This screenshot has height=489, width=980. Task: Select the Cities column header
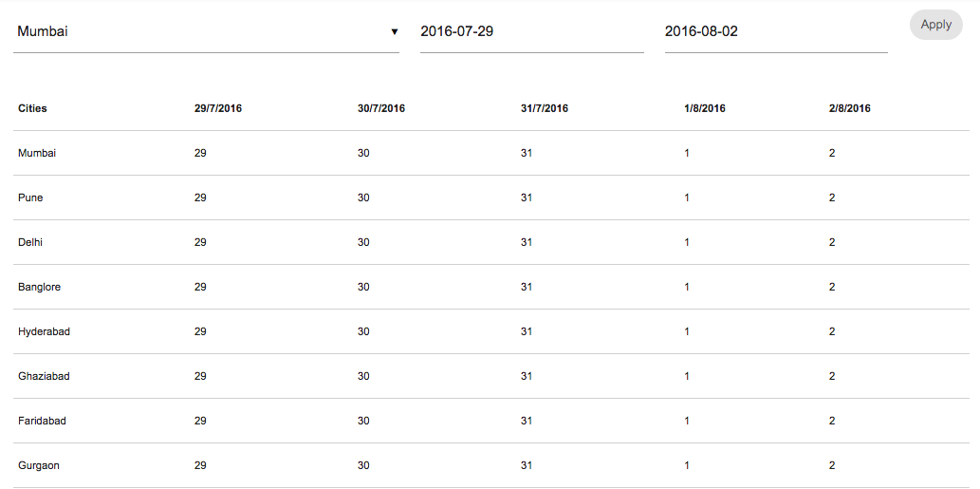pos(32,108)
